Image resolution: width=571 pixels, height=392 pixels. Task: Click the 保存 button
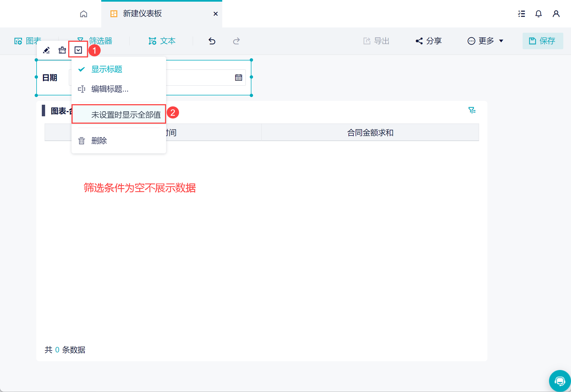tap(542, 41)
